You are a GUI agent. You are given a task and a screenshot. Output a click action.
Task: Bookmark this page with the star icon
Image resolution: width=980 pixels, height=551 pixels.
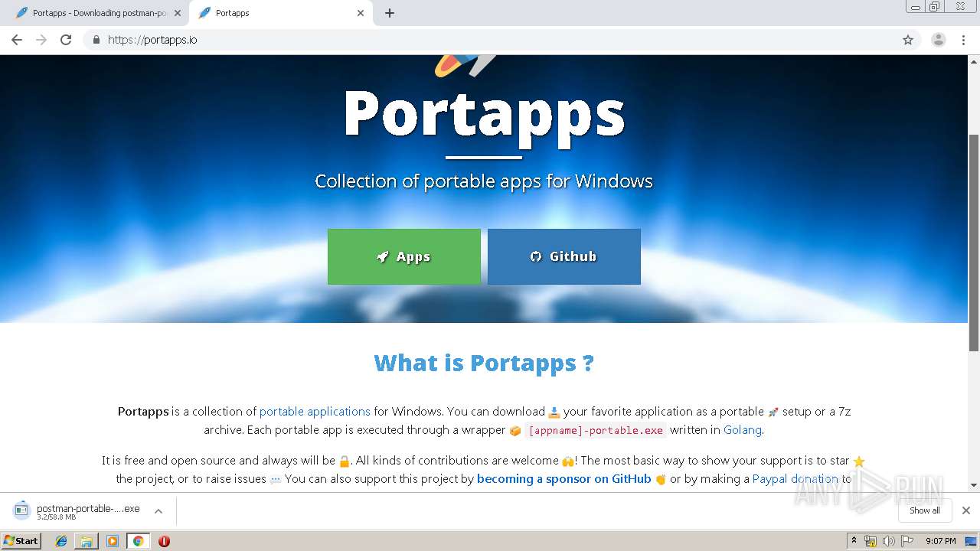tap(908, 40)
